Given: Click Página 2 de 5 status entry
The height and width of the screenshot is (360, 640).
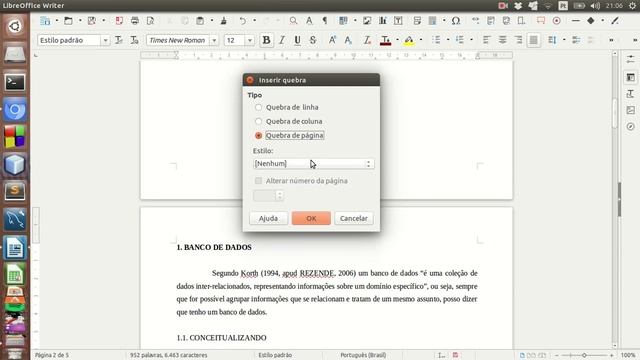Looking at the screenshot, I should point(52,356).
